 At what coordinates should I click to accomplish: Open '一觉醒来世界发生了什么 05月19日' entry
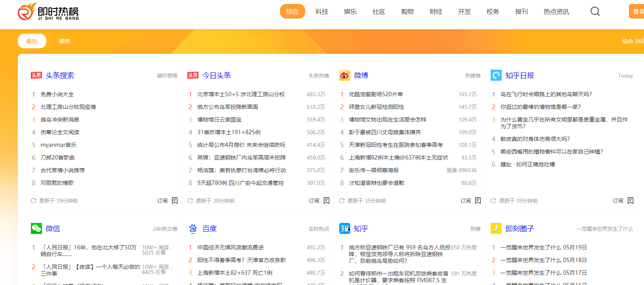coord(544,247)
